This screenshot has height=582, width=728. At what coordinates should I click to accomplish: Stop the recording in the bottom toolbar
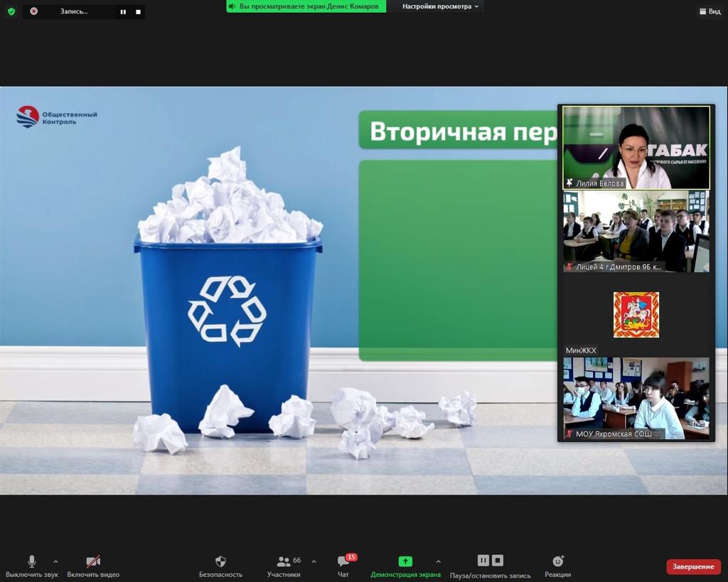coord(498,561)
